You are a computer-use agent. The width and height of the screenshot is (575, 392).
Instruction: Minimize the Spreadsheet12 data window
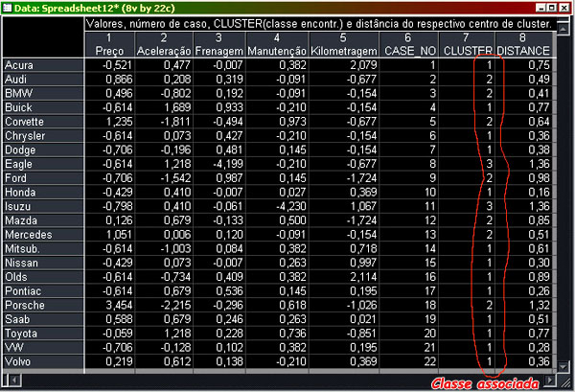[540, 8]
